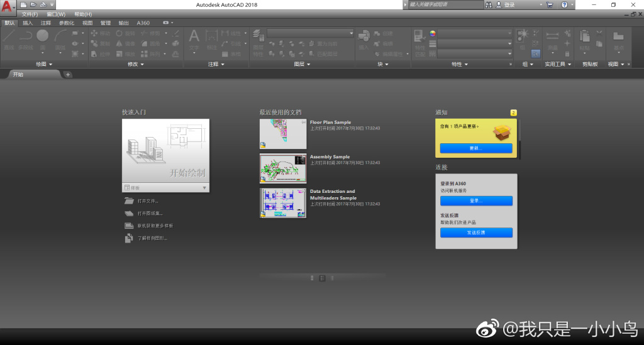Open the AutoCAD application menu A logo
The width and height of the screenshot is (644, 345).
7,8
